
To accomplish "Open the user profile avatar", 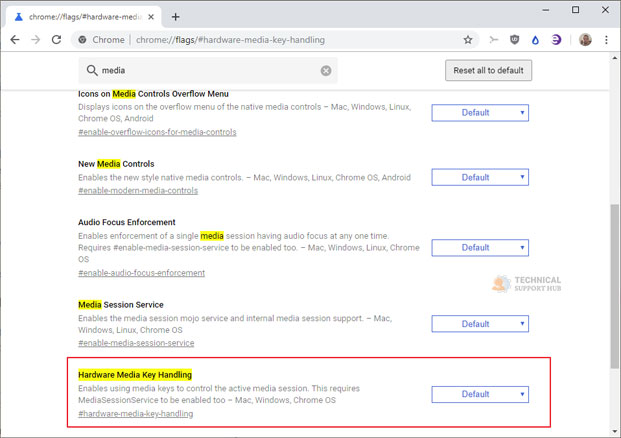I will coord(585,40).
